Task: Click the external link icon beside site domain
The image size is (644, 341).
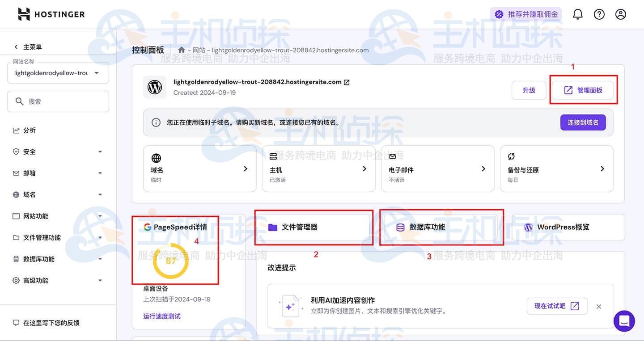Action: click(347, 82)
